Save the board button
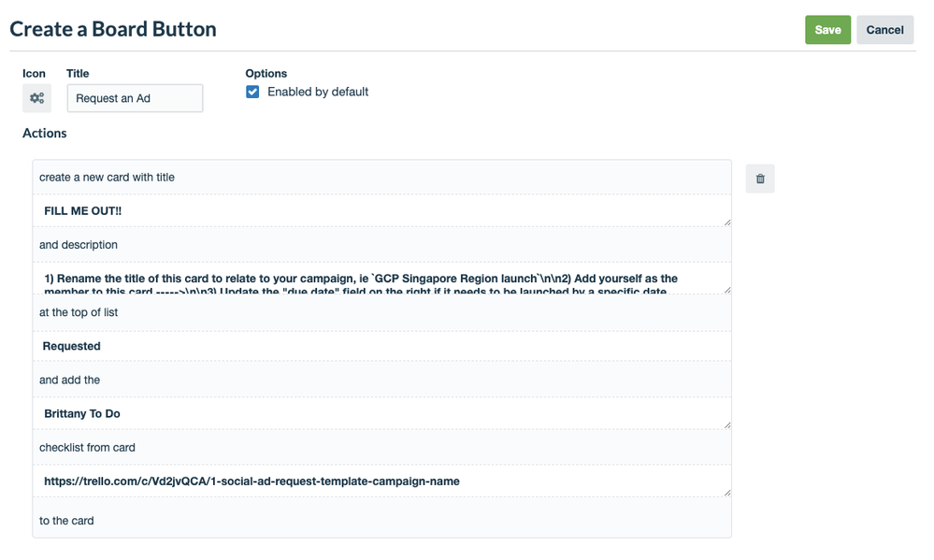Image resolution: width=934 pixels, height=560 pixels. pos(827,30)
